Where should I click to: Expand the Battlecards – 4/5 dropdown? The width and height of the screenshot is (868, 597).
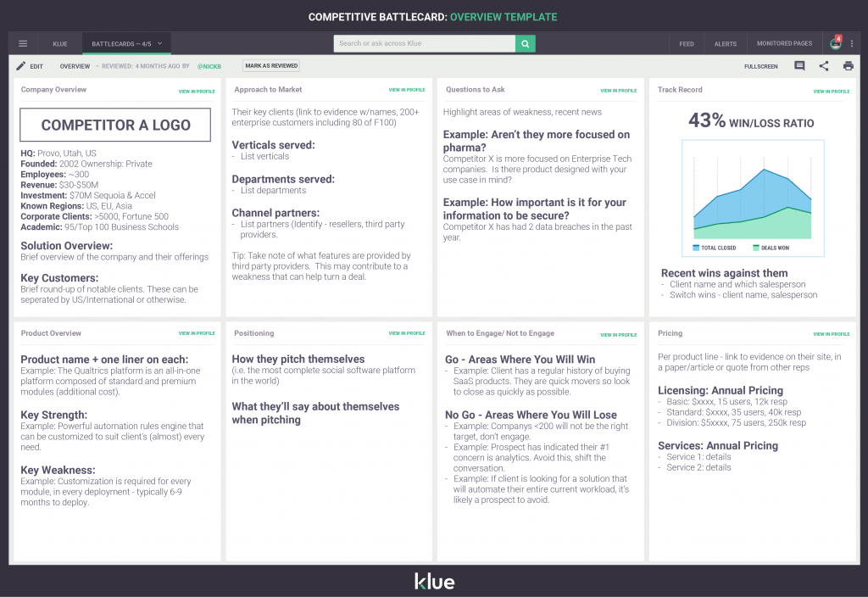coord(127,44)
